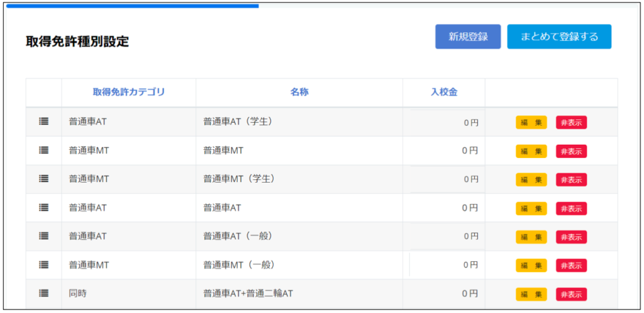Edit the 普通車AT（学生） entry
This screenshot has width=644, height=313.
point(531,123)
